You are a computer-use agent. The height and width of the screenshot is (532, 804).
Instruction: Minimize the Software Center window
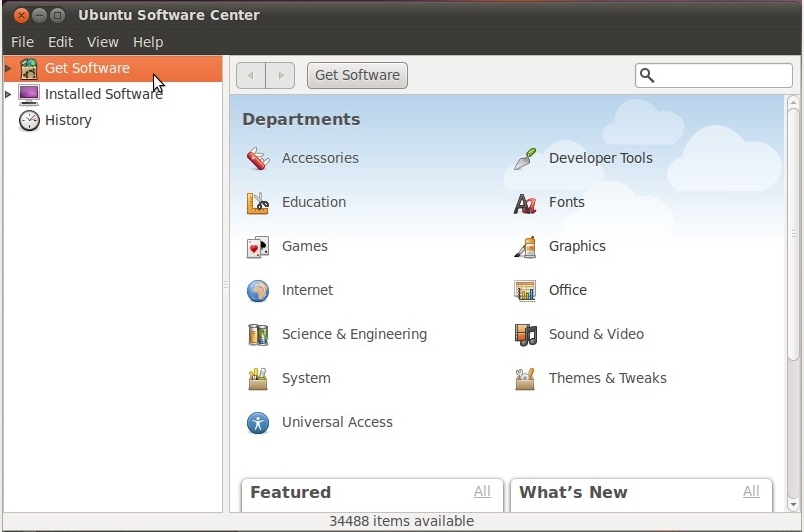(39, 15)
